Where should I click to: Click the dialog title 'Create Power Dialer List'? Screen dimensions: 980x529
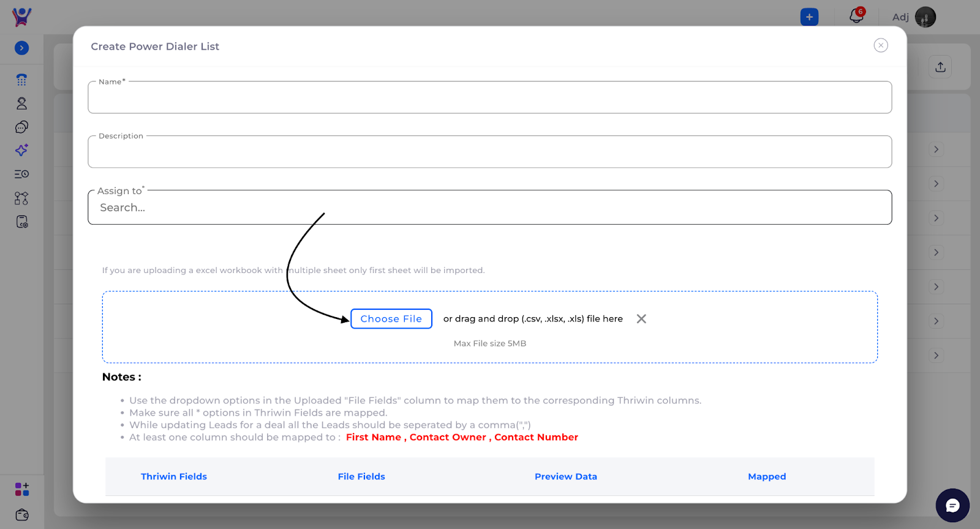pyautogui.click(x=155, y=47)
